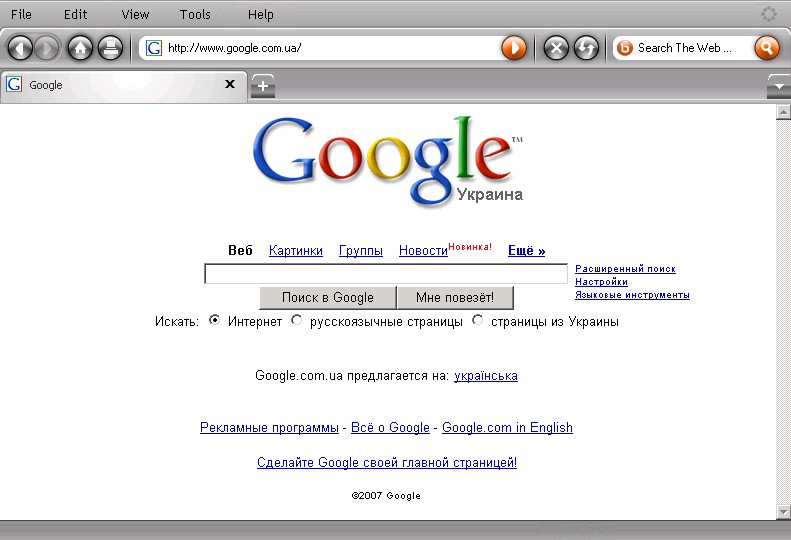Click the Мне повезёт! button
This screenshot has width=791, height=540.
455,297
